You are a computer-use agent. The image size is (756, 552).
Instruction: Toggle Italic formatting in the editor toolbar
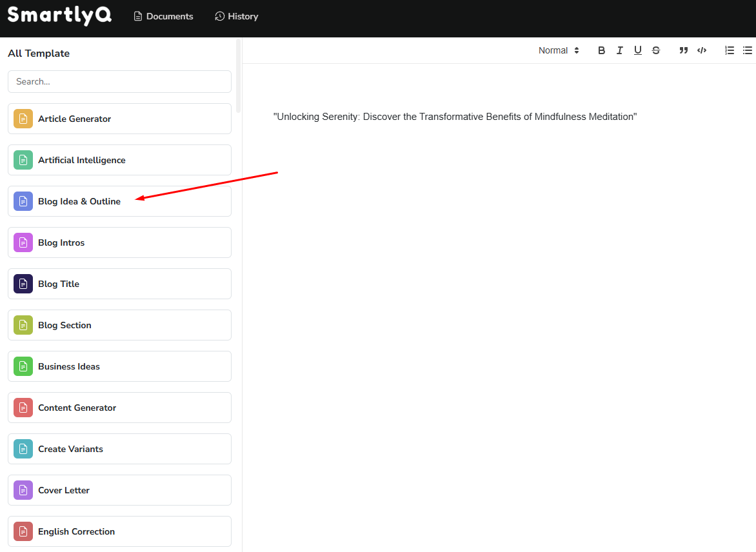[x=619, y=50]
